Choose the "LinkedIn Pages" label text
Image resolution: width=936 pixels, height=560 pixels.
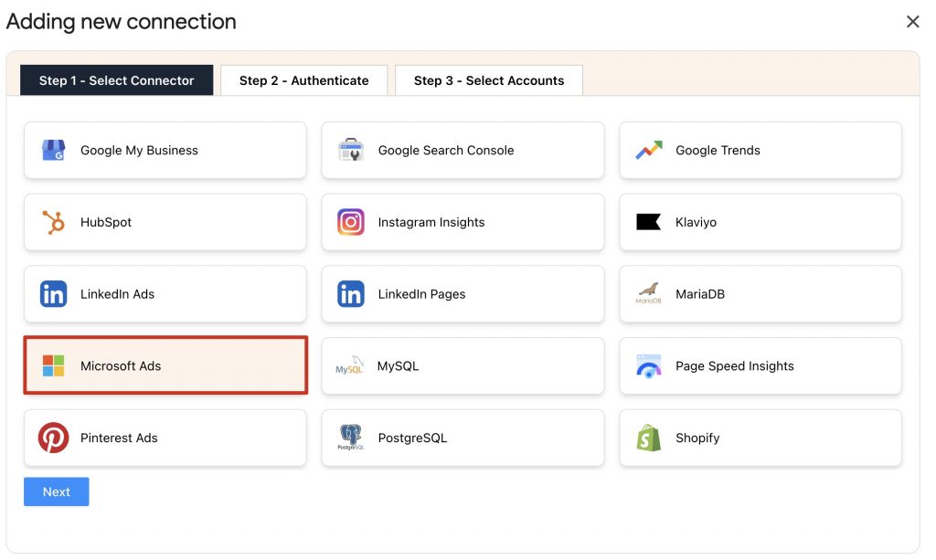coord(421,294)
